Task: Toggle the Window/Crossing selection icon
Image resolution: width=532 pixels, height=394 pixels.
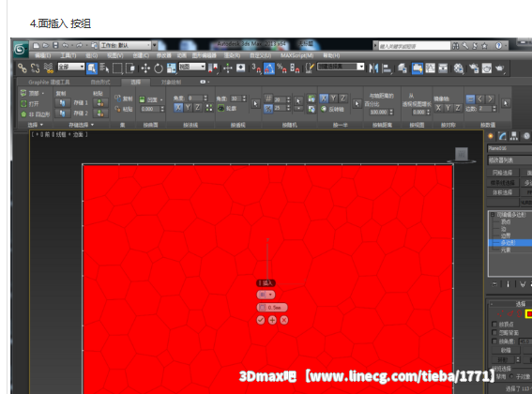Action: point(130,68)
